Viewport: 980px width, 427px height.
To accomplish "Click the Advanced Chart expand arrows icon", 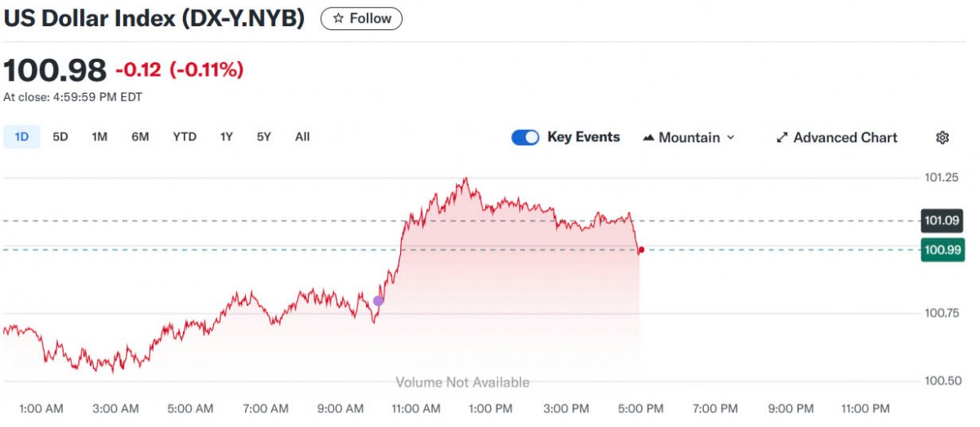I will tap(782, 137).
